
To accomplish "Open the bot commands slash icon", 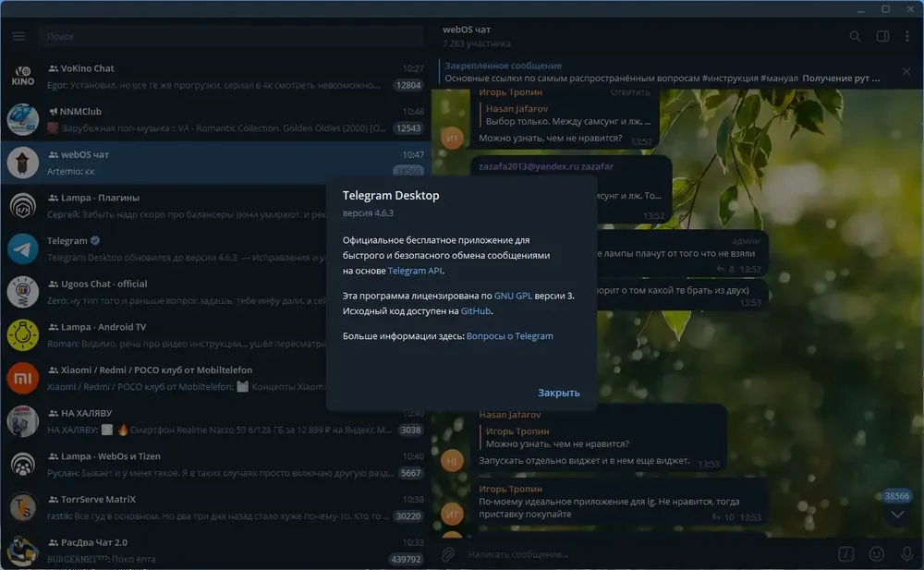I will pyautogui.click(x=845, y=553).
